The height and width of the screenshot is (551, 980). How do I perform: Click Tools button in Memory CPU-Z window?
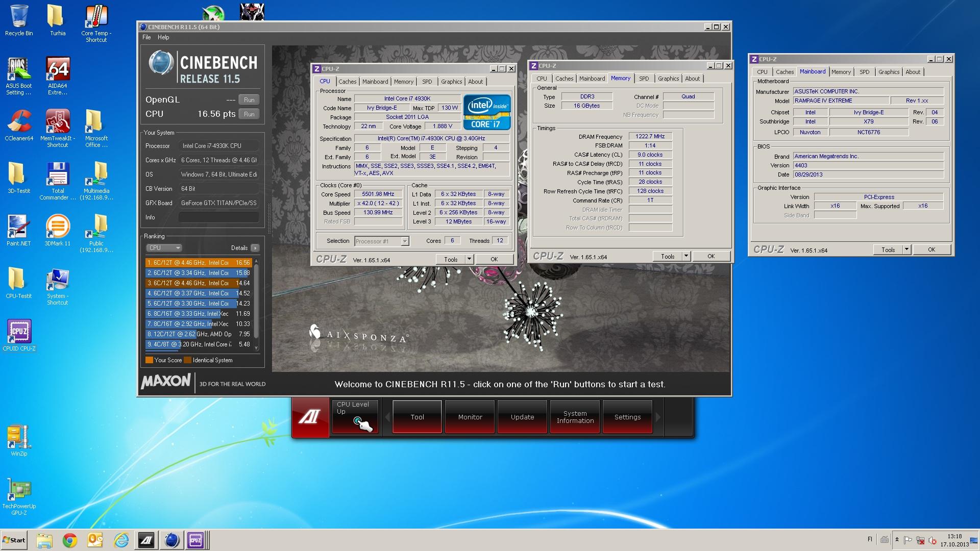[x=668, y=256]
